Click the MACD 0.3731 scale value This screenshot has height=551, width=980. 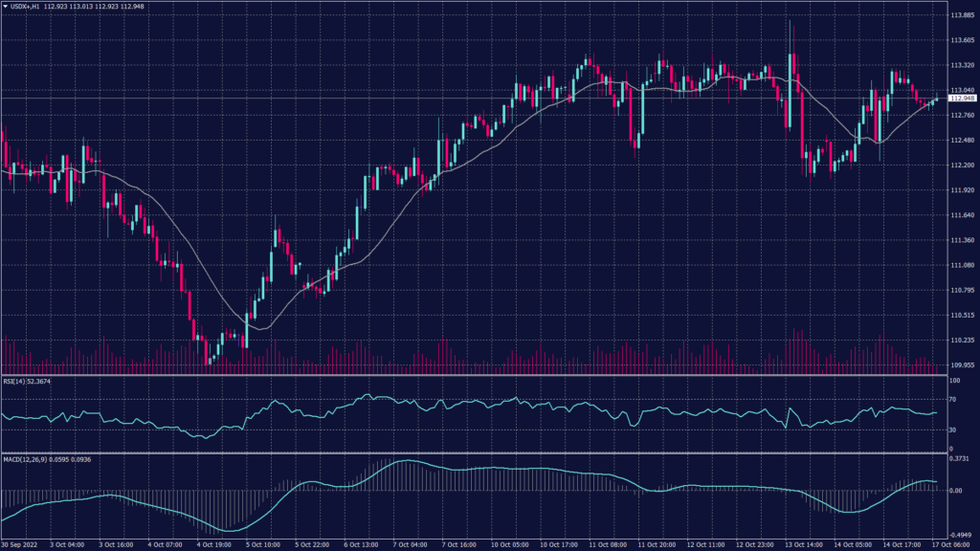960,458
